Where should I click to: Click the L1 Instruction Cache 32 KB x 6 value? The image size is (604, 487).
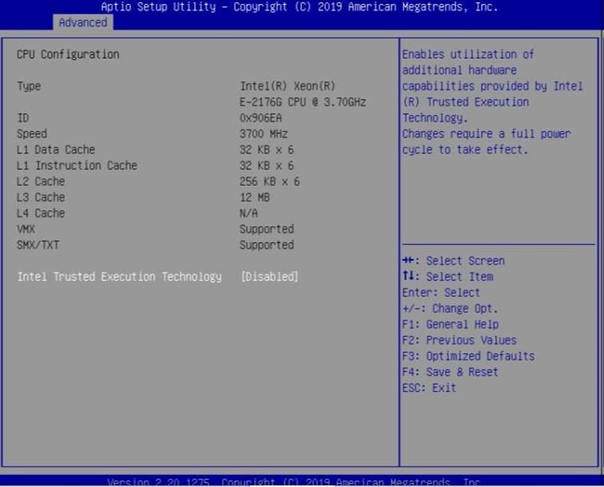click(267, 165)
